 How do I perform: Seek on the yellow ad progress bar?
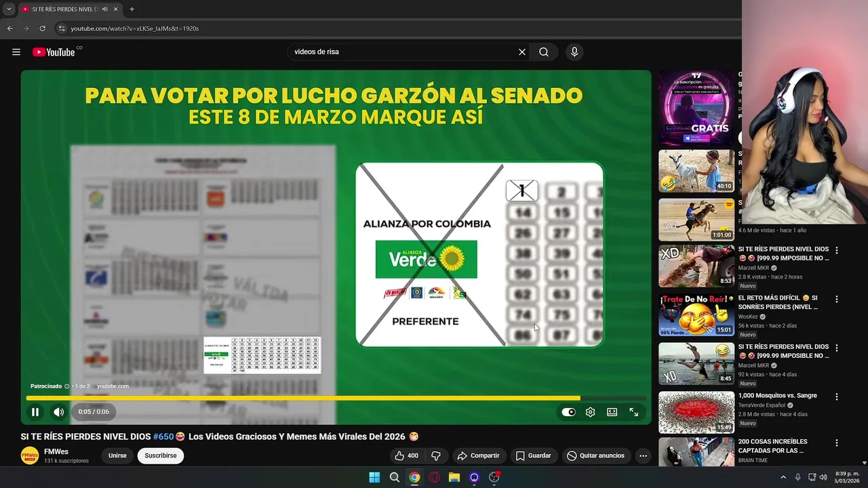(x=336, y=398)
